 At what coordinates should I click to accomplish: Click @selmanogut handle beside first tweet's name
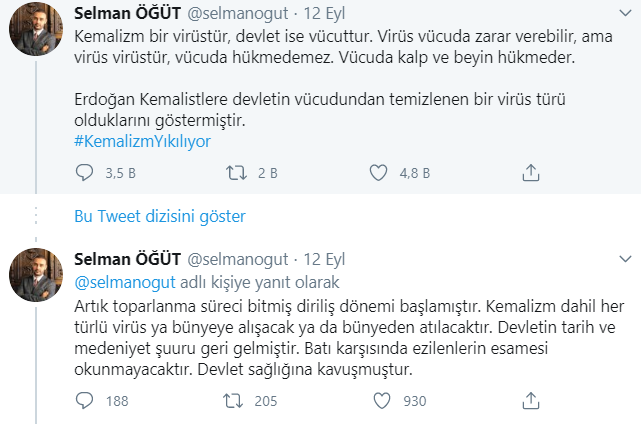click(x=237, y=15)
